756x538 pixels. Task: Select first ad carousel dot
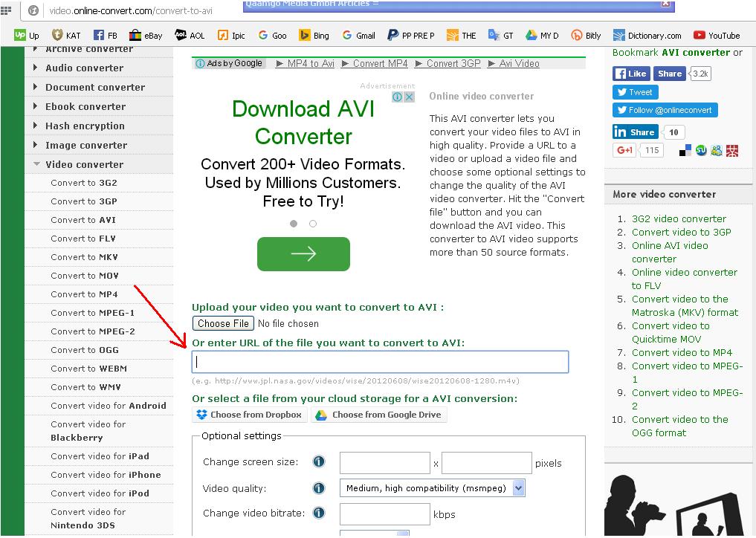(x=294, y=224)
